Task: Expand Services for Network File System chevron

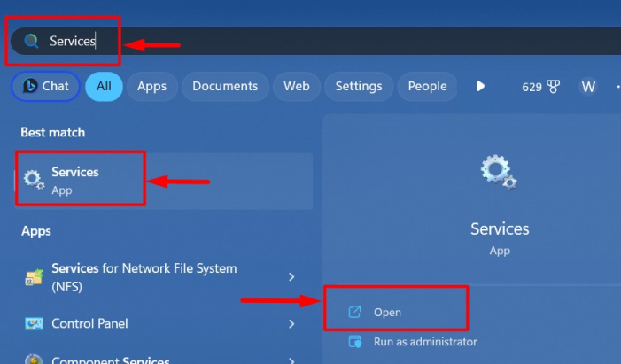Action: coord(291,277)
